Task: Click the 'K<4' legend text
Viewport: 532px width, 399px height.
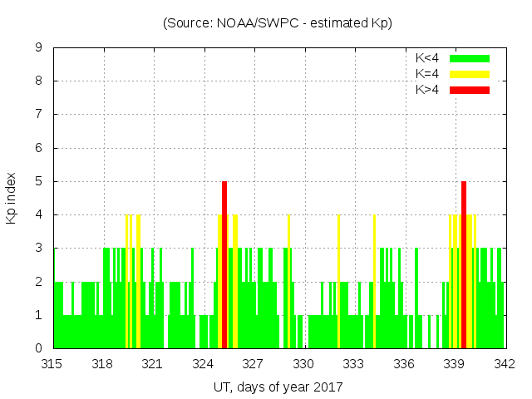Action: coord(427,58)
